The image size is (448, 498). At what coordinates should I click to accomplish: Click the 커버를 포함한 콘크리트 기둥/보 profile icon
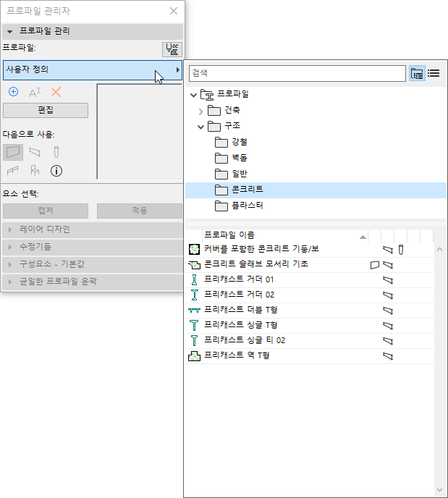tap(194, 249)
